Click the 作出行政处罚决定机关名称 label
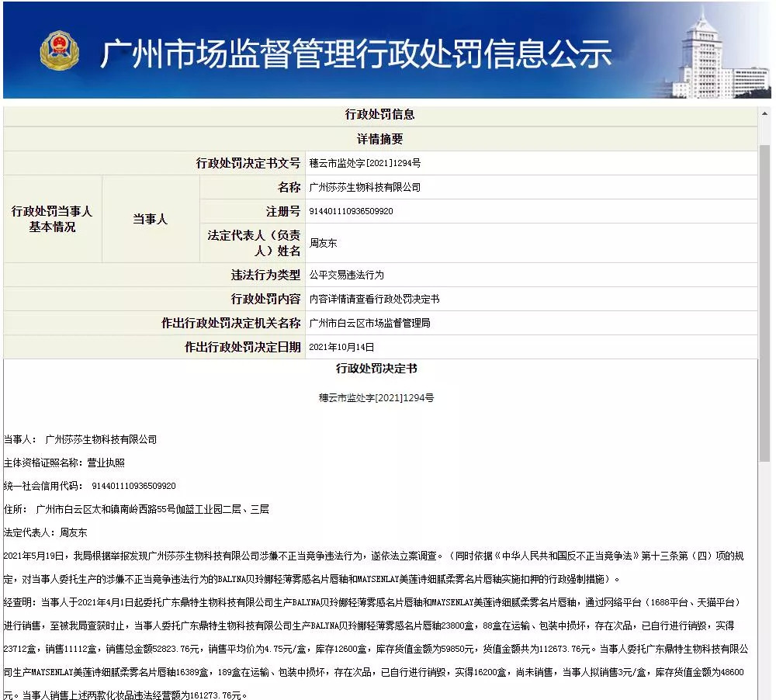 (x=230, y=324)
